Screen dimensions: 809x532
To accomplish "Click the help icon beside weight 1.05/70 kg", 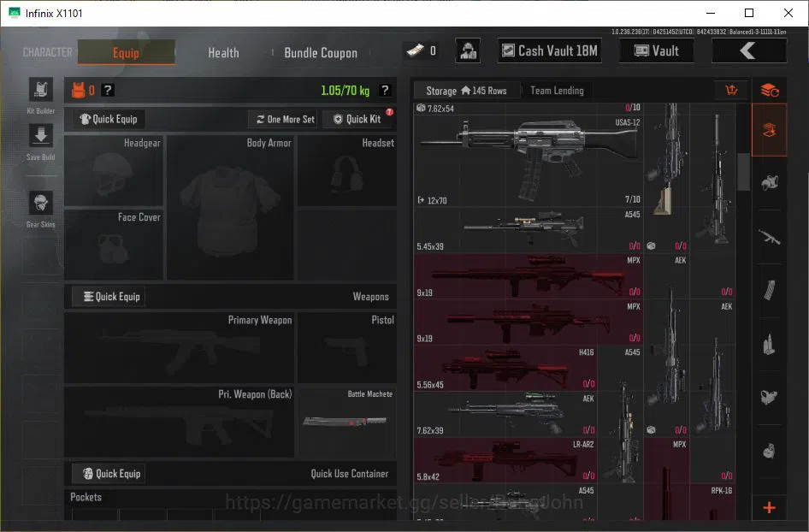I will pyautogui.click(x=385, y=91).
